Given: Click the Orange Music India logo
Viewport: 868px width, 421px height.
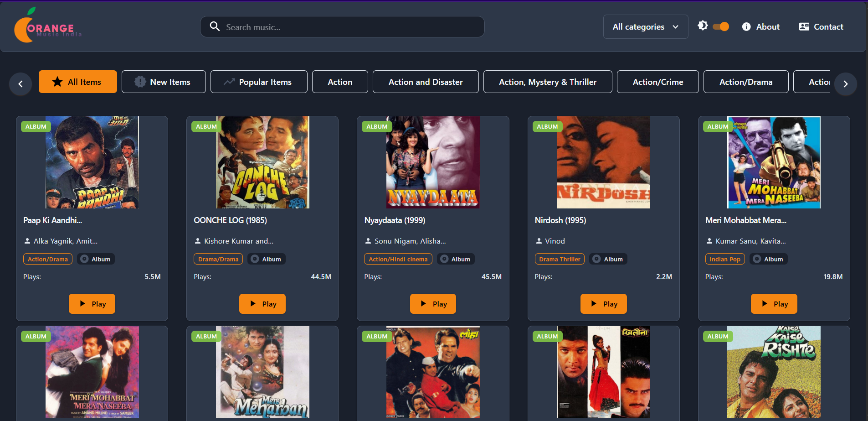Looking at the screenshot, I should [47, 26].
